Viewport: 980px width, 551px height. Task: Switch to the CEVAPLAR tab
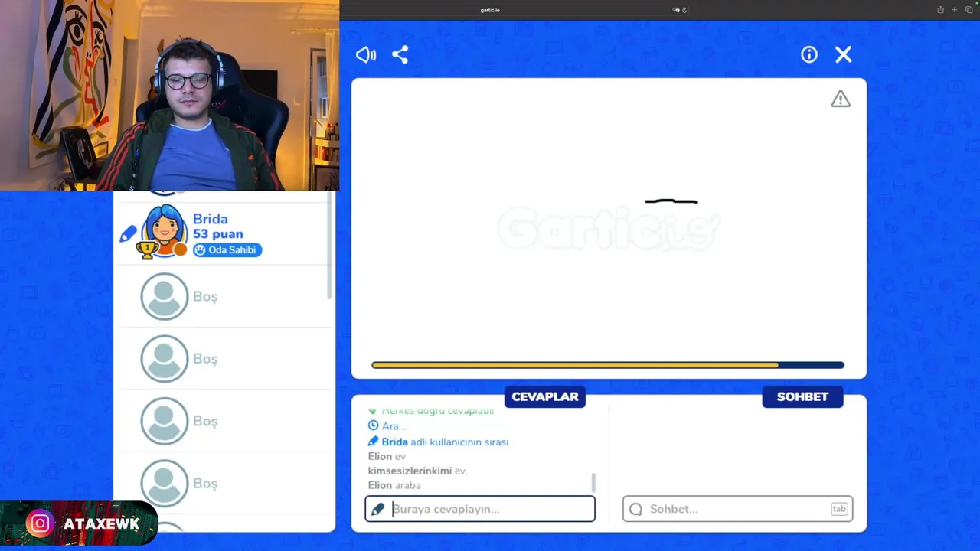(545, 396)
